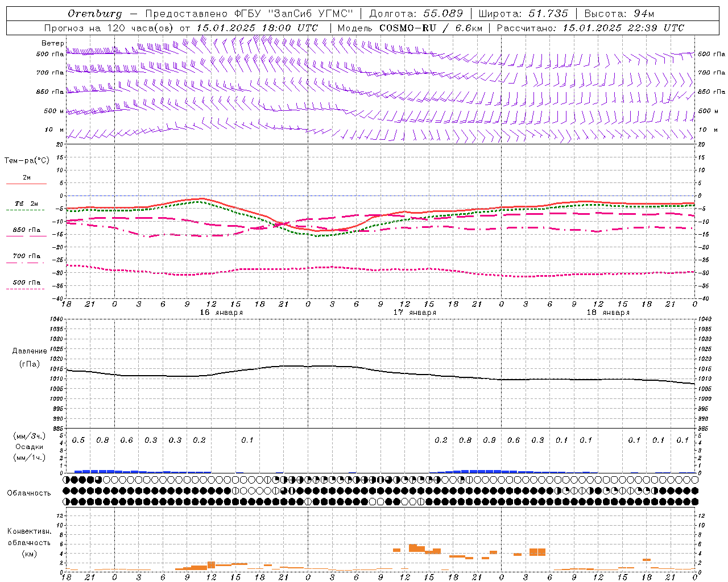728x582 pixels.
Task: Click the '2м' temperature legend entry
Action: point(27,177)
